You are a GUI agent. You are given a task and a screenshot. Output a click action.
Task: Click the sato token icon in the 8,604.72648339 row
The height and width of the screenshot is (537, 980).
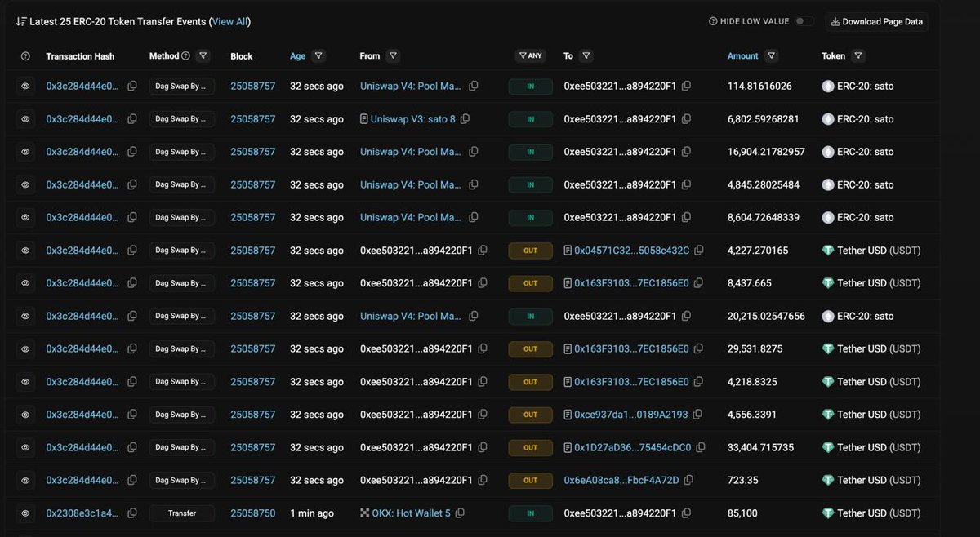coord(828,218)
